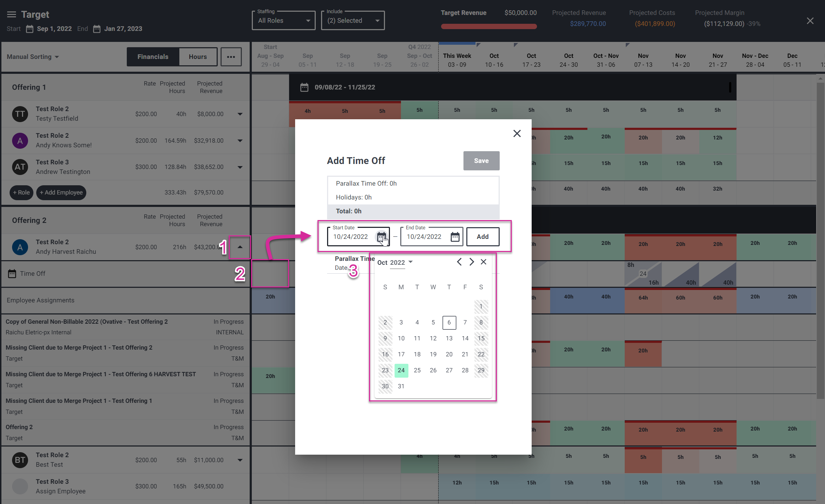Screen dimensions: 825x504
Task: Go to previous month in date picker
Action: pyautogui.click(x=459, y=262)
